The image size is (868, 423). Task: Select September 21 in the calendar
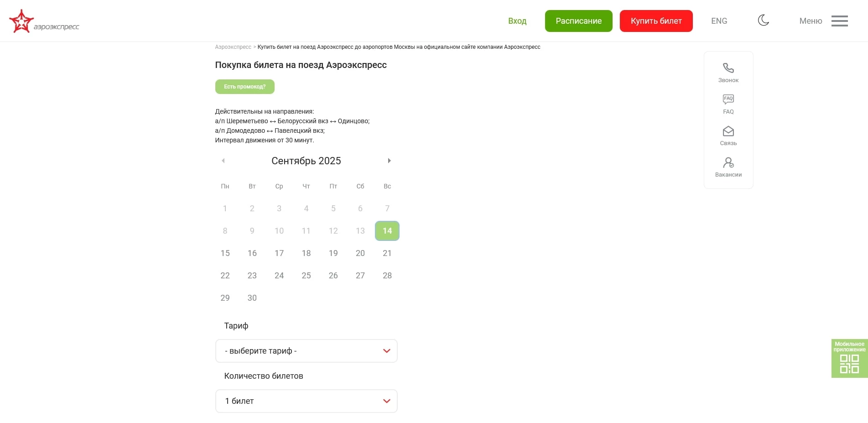pos(387,253)
